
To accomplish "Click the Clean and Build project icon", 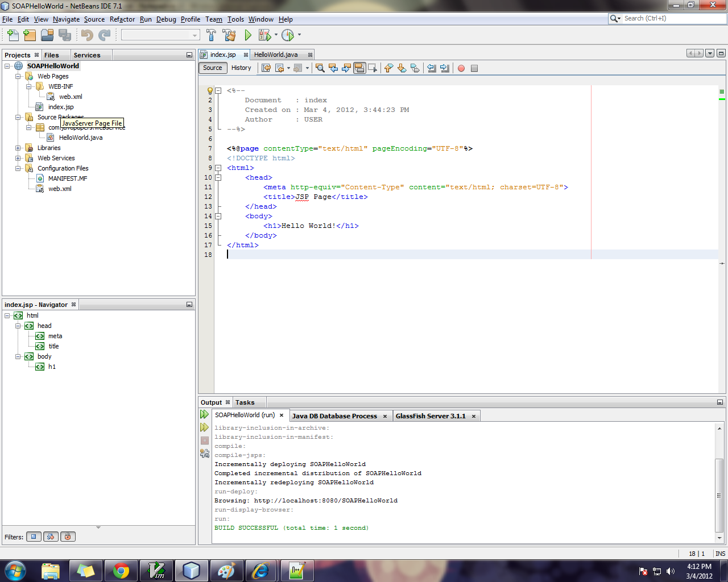I will 228,35.
